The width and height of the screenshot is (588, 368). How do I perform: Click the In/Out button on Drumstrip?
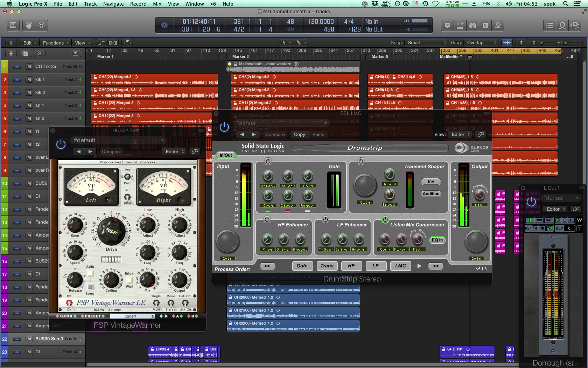[x=226, y=155]
